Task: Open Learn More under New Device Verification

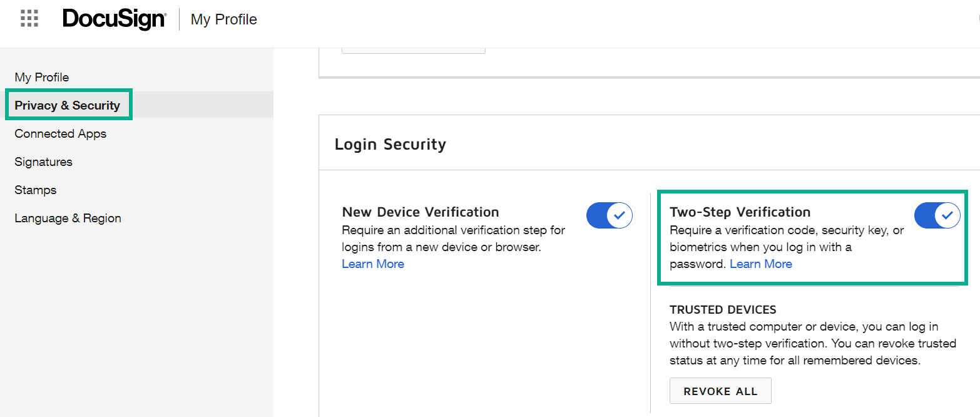Action: [x=372, y=264]
